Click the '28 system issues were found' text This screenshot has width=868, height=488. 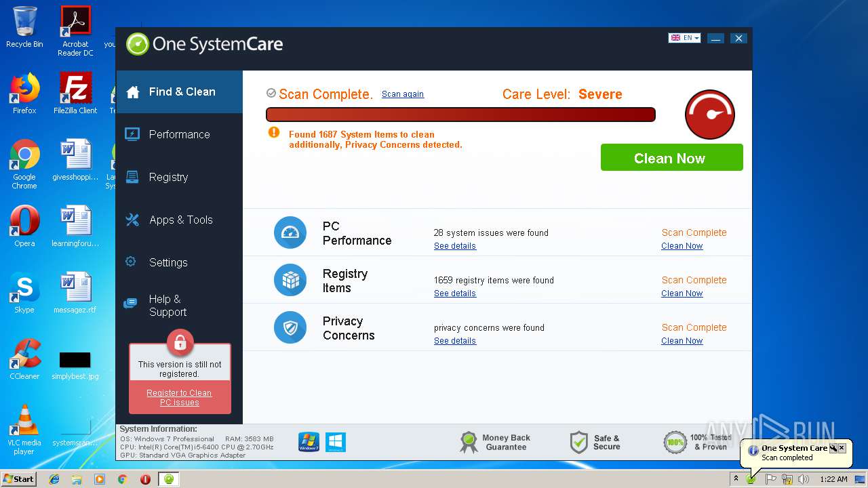pos(491,232)
